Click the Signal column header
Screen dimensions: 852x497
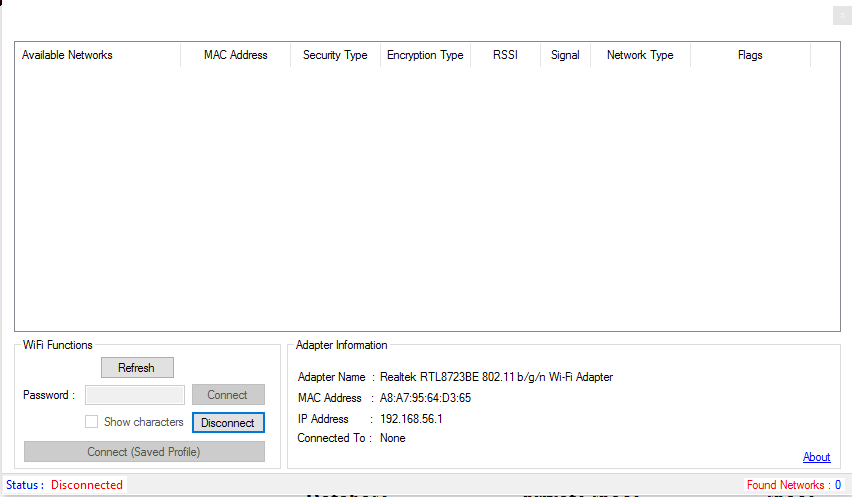[x=565, y=56]
